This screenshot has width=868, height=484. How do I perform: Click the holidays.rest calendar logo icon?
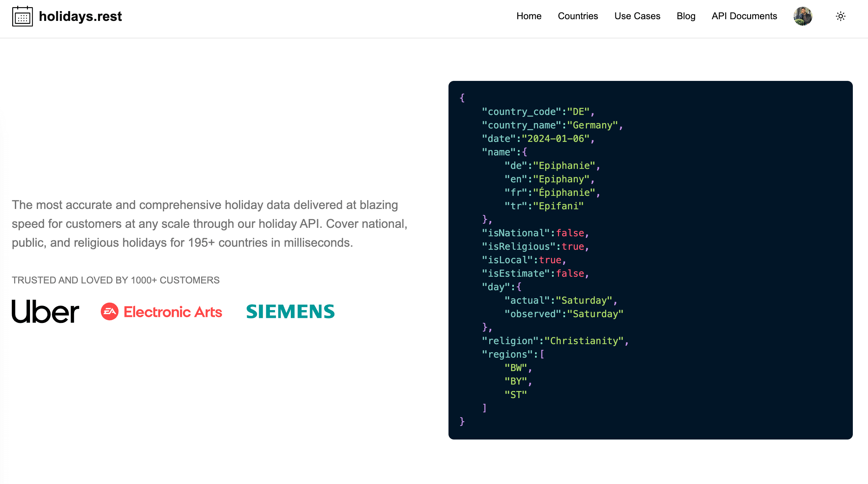tap(22, 17)
